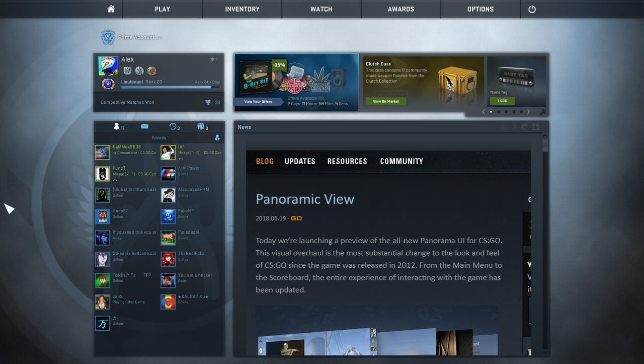Go to next store carousel page arrow
Viewport: 644px width, 364px height.
[528, 112]
